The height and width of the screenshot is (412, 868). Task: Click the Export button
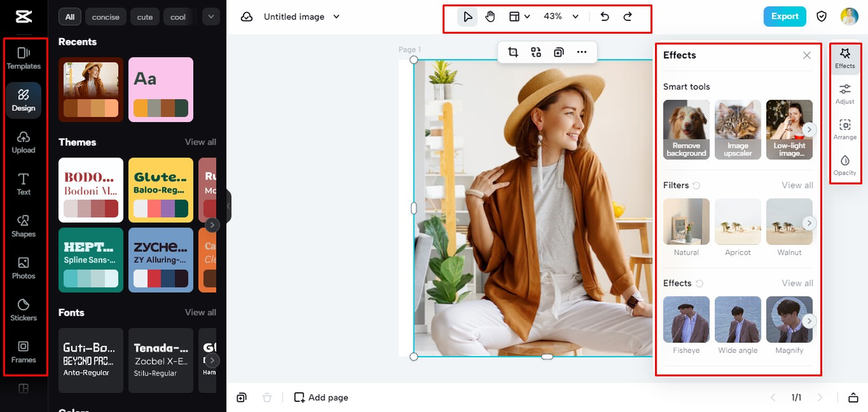coord(785,16)
